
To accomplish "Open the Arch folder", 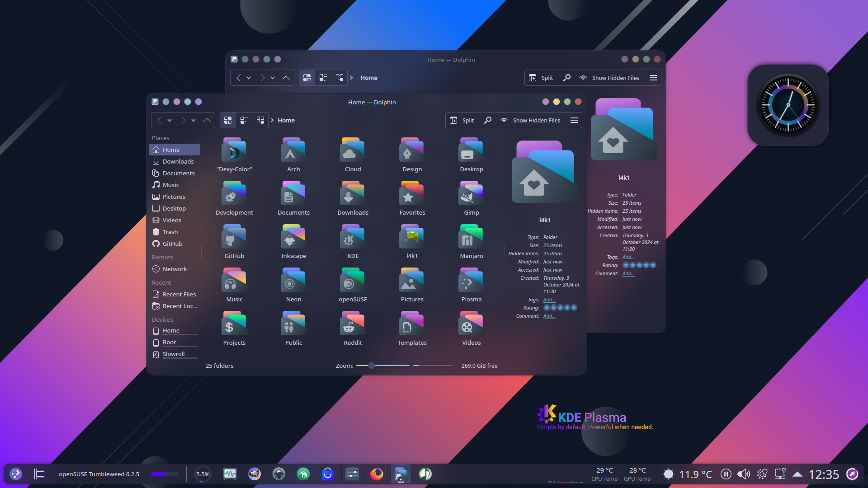I will click(293, 155).
